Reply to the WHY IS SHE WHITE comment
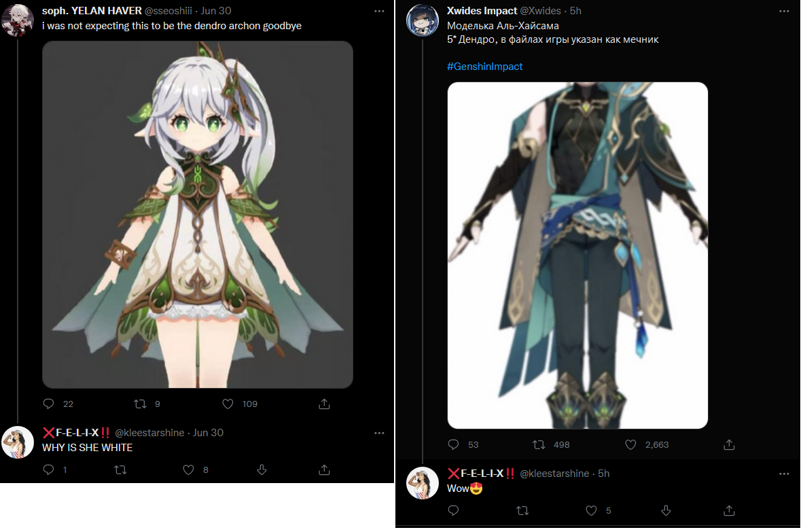This screenshot has height=532, width=803. pyautogui.click(x=49, y=469)
